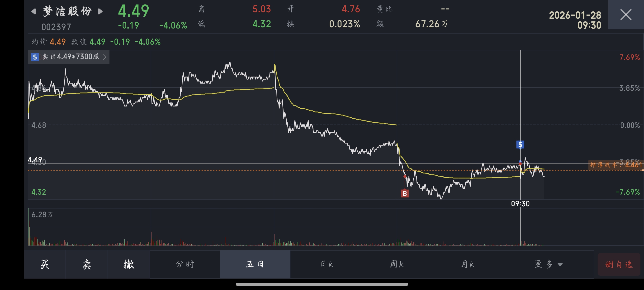This screenshot has height=290, width=644.
Task: Tap the 梦洁股份 stock name title
Action: point(67,11)
